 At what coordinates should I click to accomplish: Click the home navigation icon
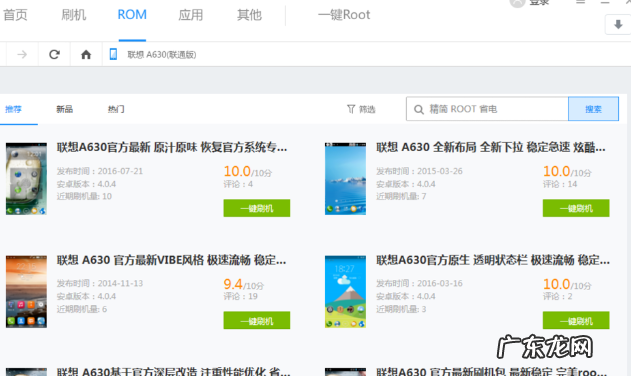[x=86, y=54]
